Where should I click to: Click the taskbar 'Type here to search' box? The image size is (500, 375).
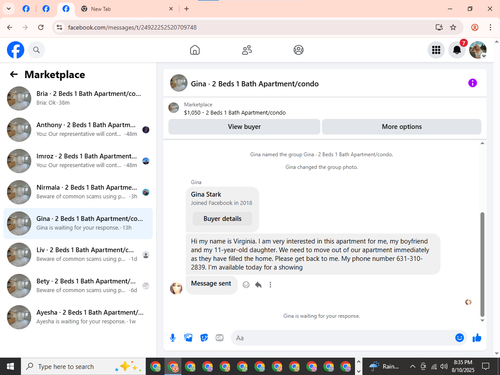[x=83, y=367]
